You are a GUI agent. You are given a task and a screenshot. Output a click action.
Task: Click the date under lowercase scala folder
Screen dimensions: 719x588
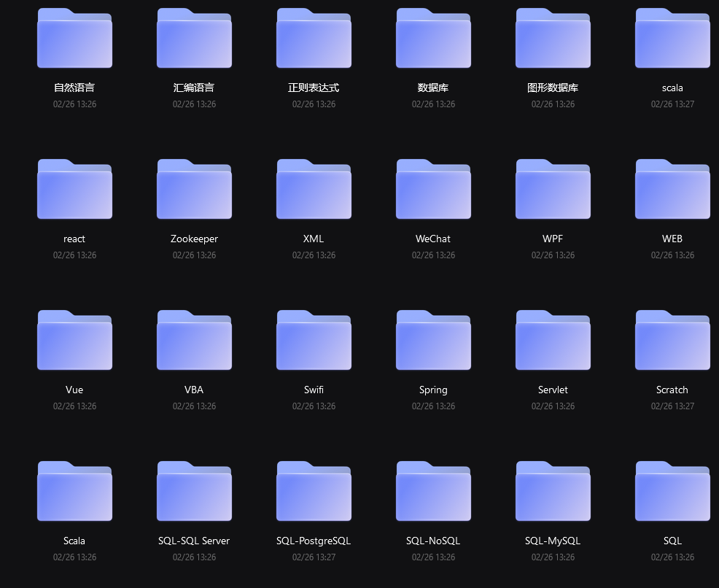tap(672, 104)
